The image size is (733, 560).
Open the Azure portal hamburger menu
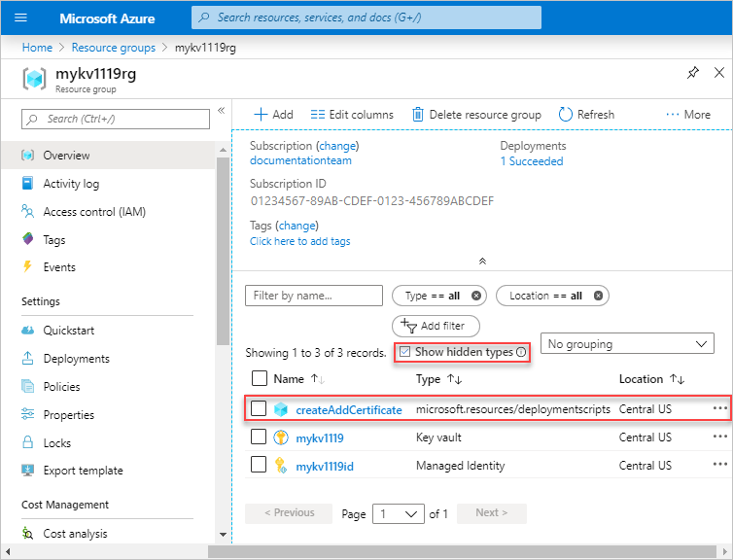click(x=21, y=18)
